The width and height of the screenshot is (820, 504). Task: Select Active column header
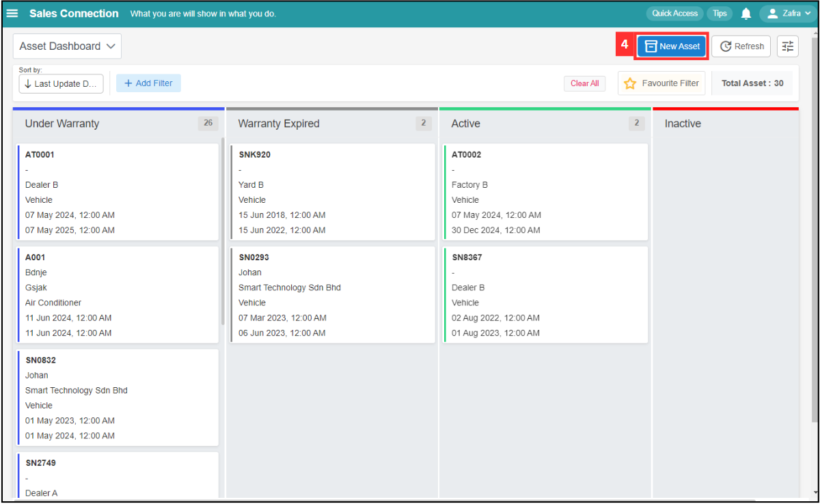466,124
